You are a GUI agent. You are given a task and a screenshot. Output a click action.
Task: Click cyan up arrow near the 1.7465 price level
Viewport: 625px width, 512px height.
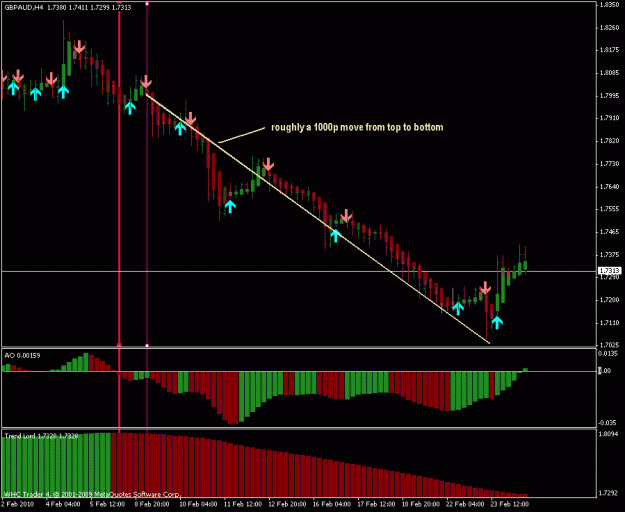pos(336,235)
